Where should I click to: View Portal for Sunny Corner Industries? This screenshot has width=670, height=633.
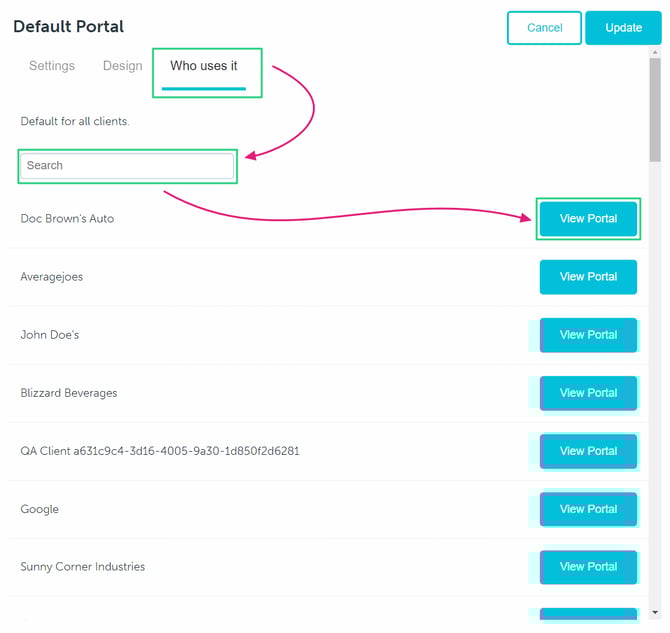click(588, 567)
